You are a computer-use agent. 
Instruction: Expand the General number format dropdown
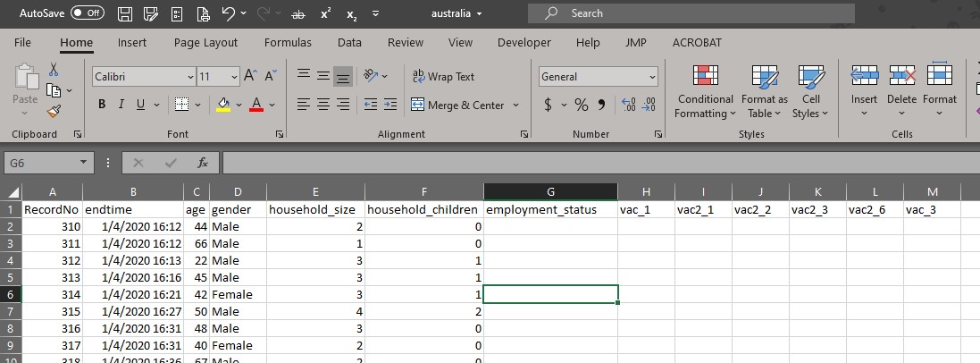651,77
